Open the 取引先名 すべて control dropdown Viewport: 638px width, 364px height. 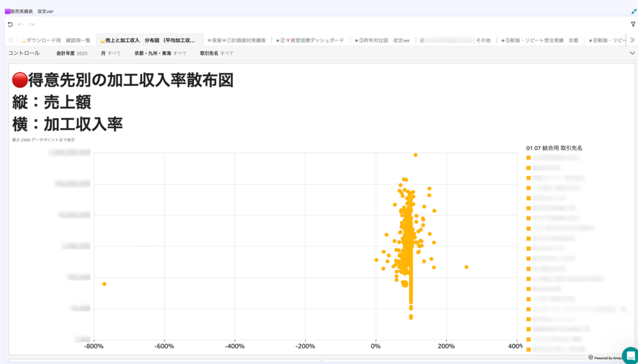[x=217, y=54]
